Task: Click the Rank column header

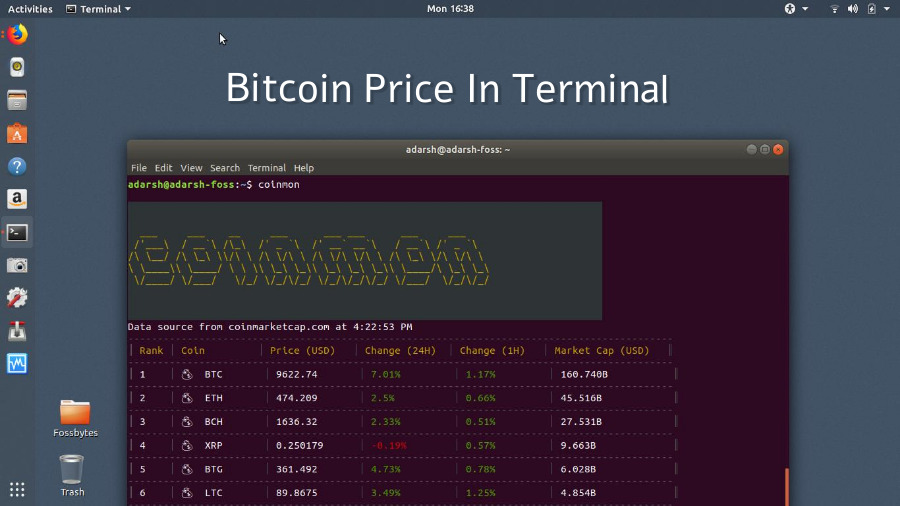Action: click(152, 351)
